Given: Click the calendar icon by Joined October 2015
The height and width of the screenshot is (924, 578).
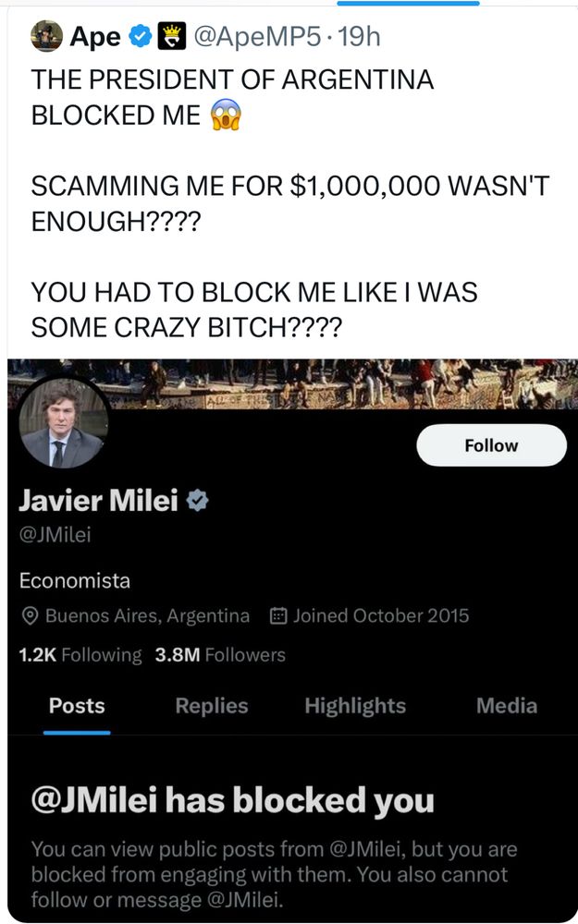Looking at the screenshot, I should (x=277, y=616).
